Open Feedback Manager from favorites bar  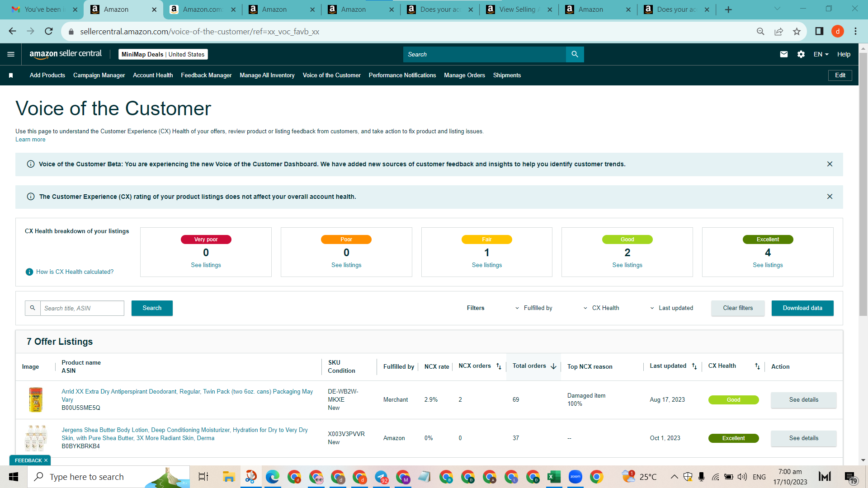[x=206, y=75]
